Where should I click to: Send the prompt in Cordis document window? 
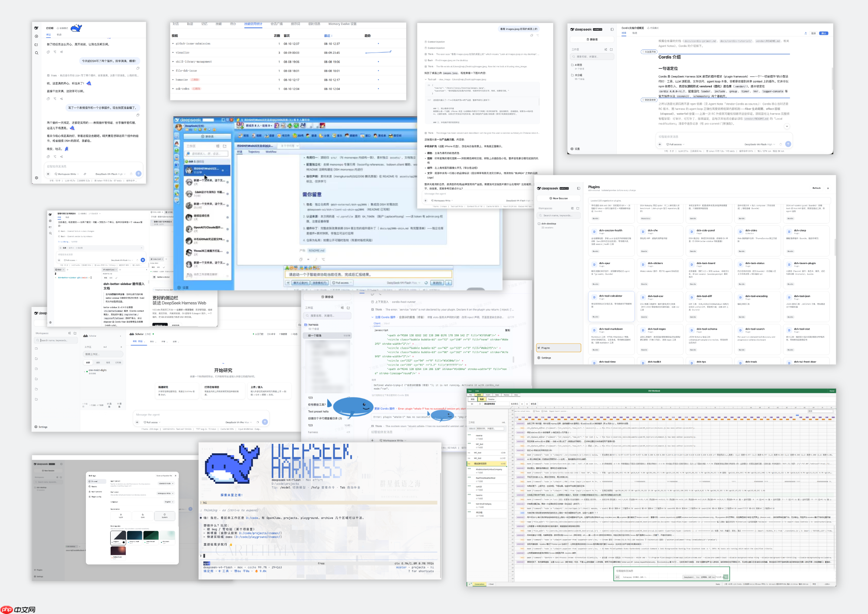[788, 144]
